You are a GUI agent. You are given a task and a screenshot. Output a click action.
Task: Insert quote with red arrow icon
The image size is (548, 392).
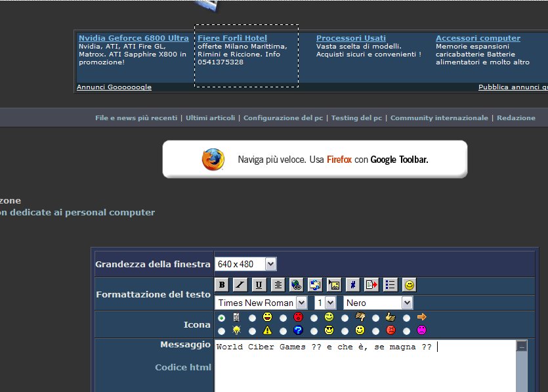coord(371,285)
